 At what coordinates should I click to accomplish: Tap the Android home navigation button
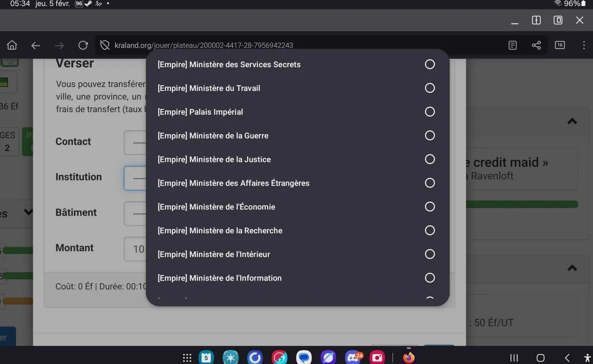click(x=540, y=358)
